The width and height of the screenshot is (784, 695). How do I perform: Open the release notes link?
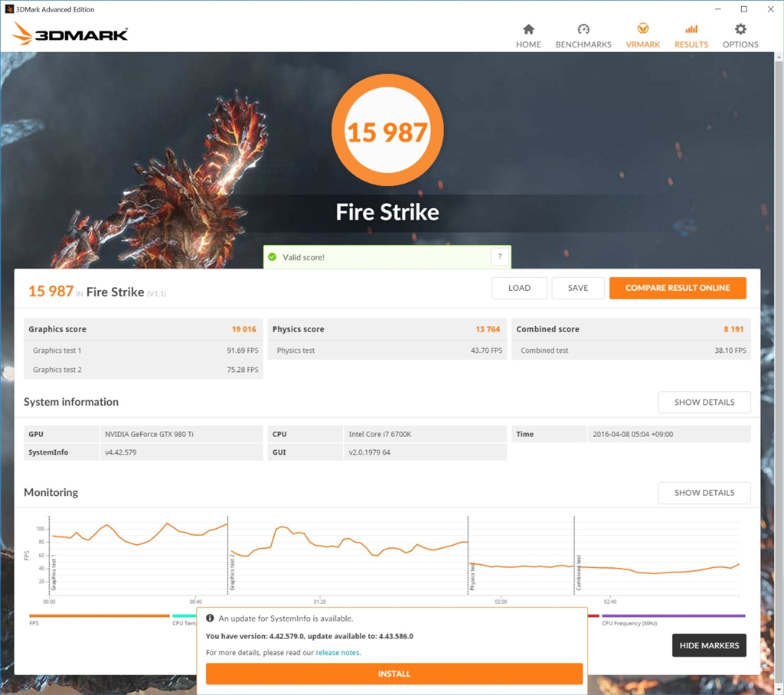(x=338, y=652)
